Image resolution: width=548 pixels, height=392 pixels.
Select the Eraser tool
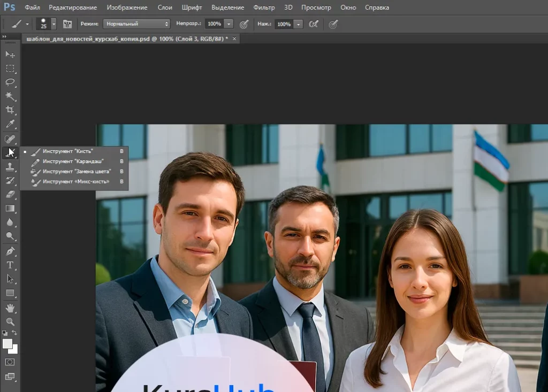[10, 194]
